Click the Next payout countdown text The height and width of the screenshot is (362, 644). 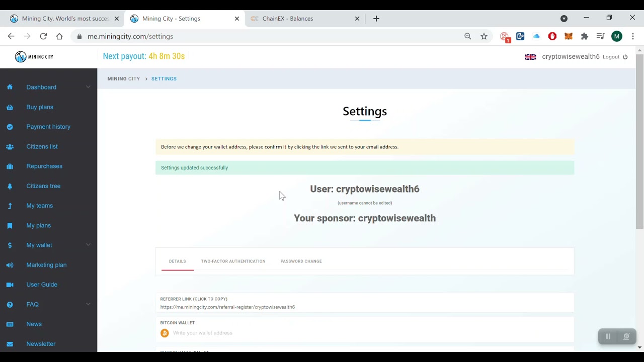[x=144, y=56]
